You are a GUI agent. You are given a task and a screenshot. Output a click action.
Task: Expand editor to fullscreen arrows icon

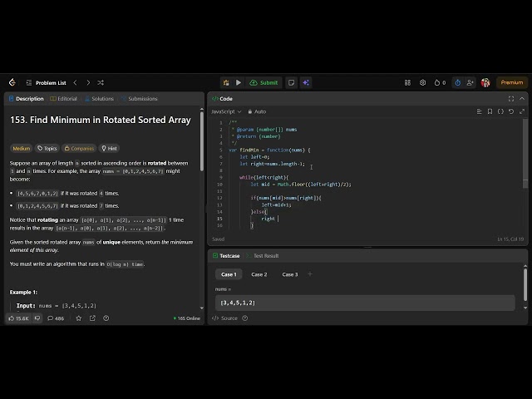(522, 111)
